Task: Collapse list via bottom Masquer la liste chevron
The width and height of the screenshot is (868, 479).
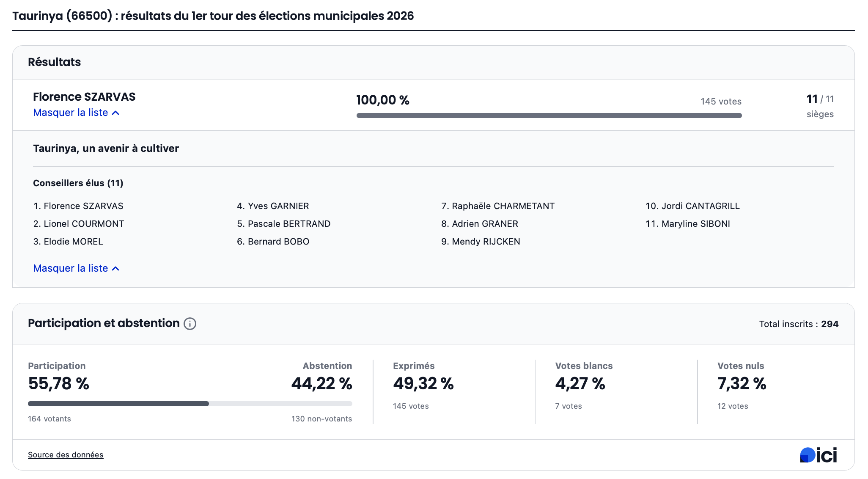Action: (115, 269)
